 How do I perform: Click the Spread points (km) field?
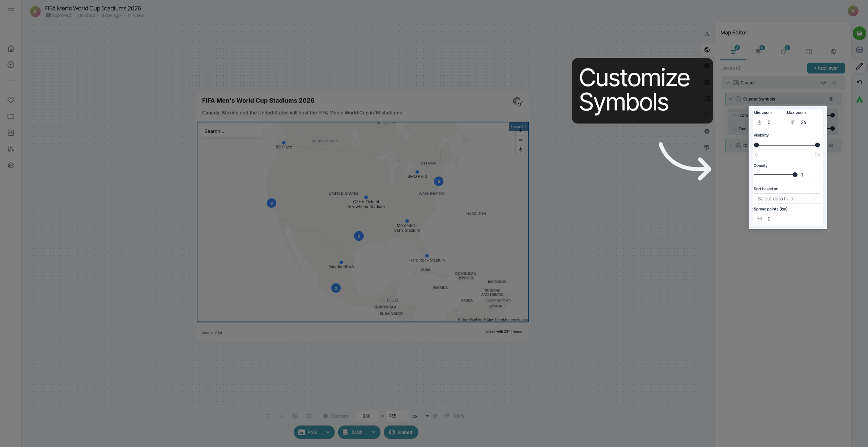click(787, 219)
